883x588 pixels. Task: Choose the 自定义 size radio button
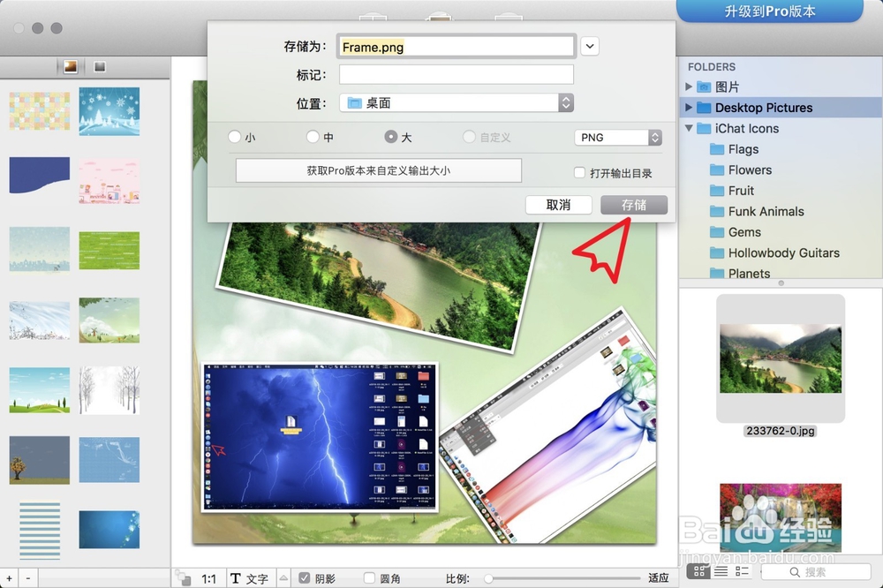point(469,137)
